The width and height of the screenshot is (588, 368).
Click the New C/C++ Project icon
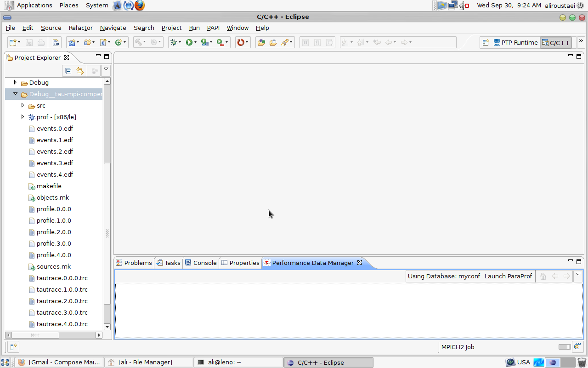(72, 42)
